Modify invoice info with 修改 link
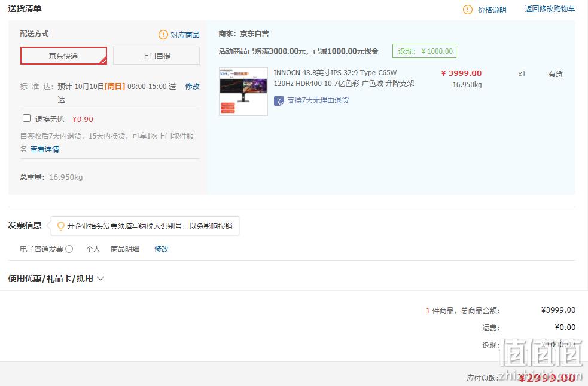 [162, 249]
